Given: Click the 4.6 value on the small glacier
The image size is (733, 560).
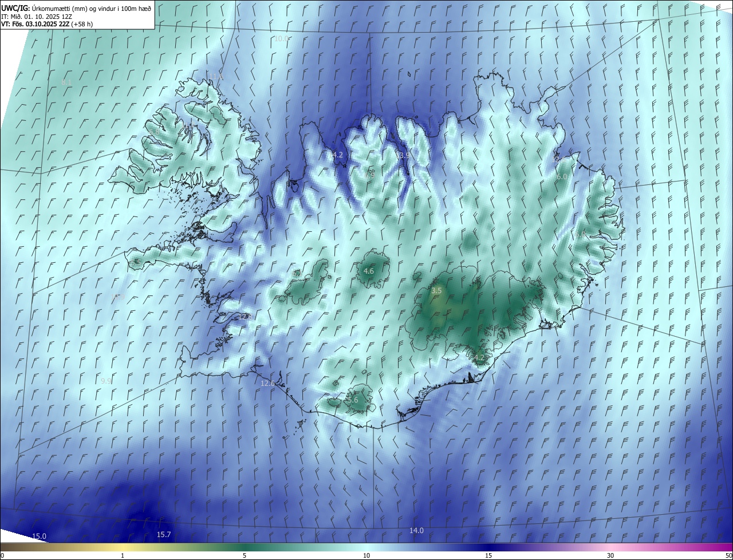Looking at the screenshot, I should (x=369, y=271).
